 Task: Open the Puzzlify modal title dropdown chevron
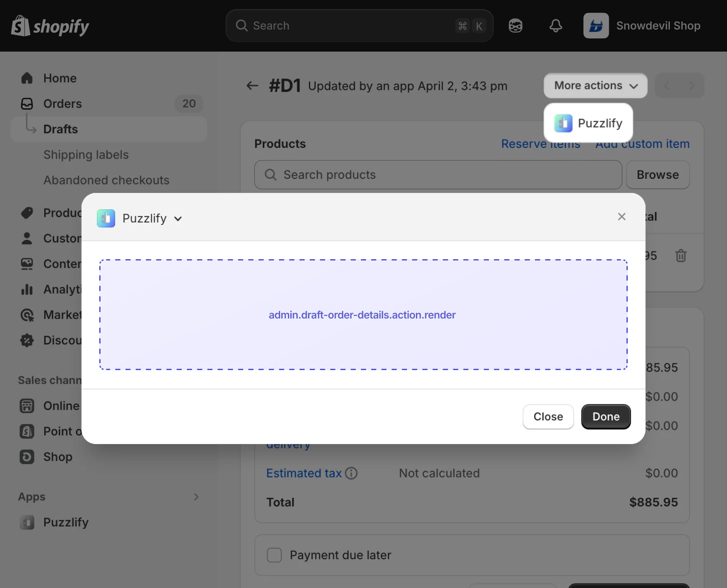pyautogui.click(x=178, y=219)
